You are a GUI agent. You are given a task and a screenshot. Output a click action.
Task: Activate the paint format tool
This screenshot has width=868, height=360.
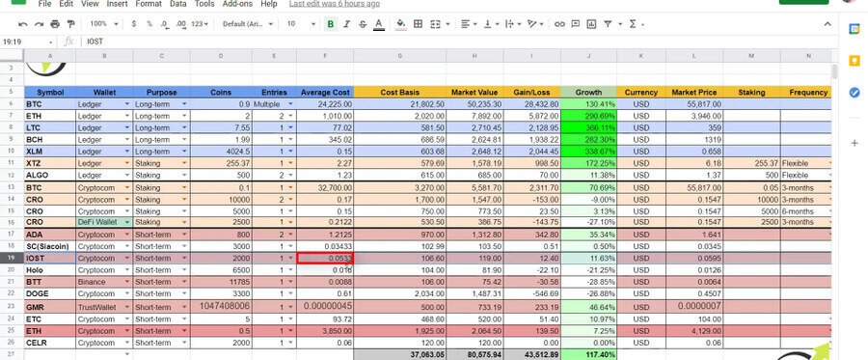[x=70, y=24]
